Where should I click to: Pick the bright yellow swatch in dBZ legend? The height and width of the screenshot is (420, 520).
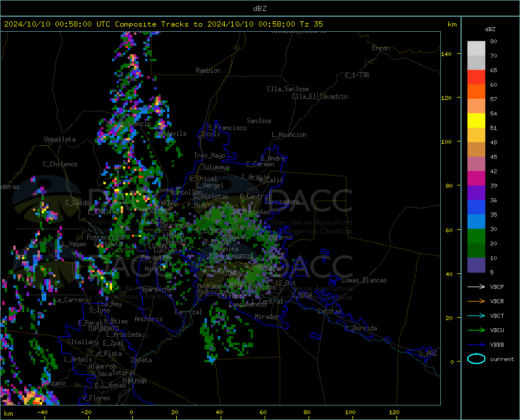[476, 121]
